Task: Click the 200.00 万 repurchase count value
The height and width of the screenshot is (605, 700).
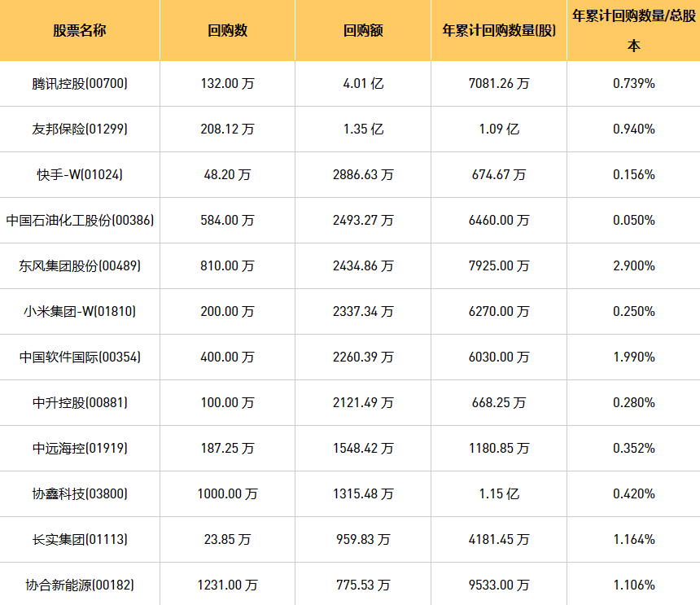Action: click(x=227, y=311)
